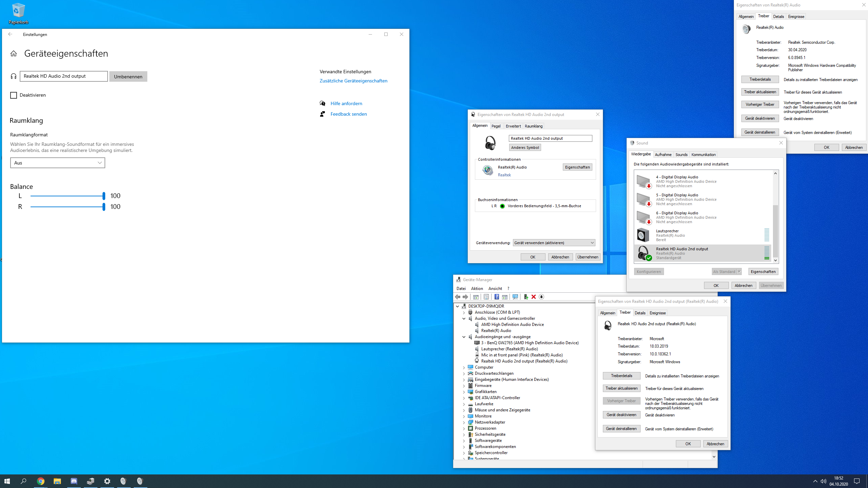Open Zusätzliche Geräteeigenschaften link
The height and width of the screenshot is (488, 868).
click(x=353, y=81)
